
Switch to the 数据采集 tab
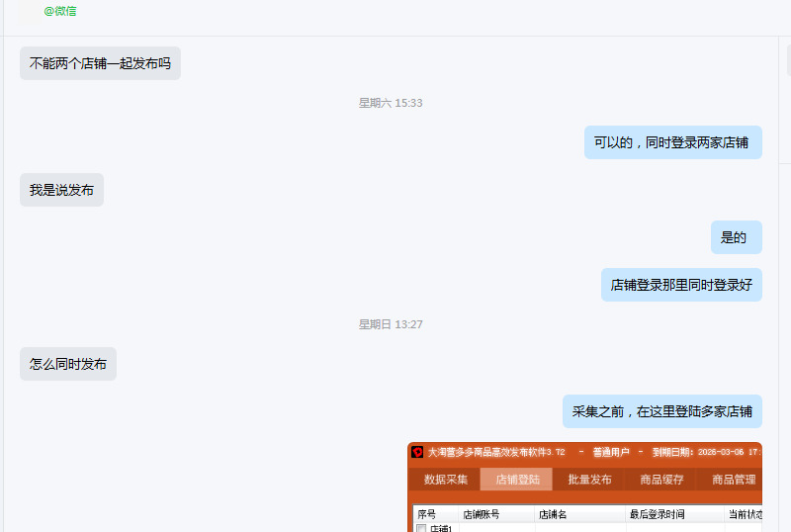pos(446,480)
